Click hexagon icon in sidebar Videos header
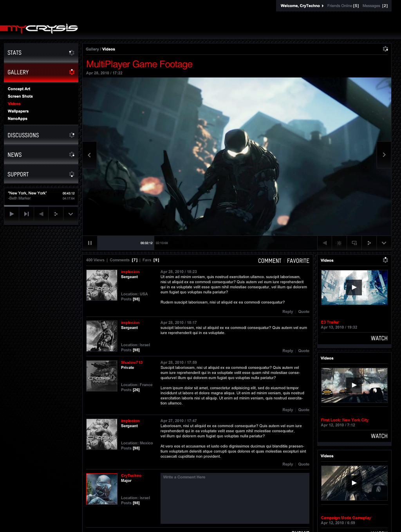 click(x=385, y=260)
